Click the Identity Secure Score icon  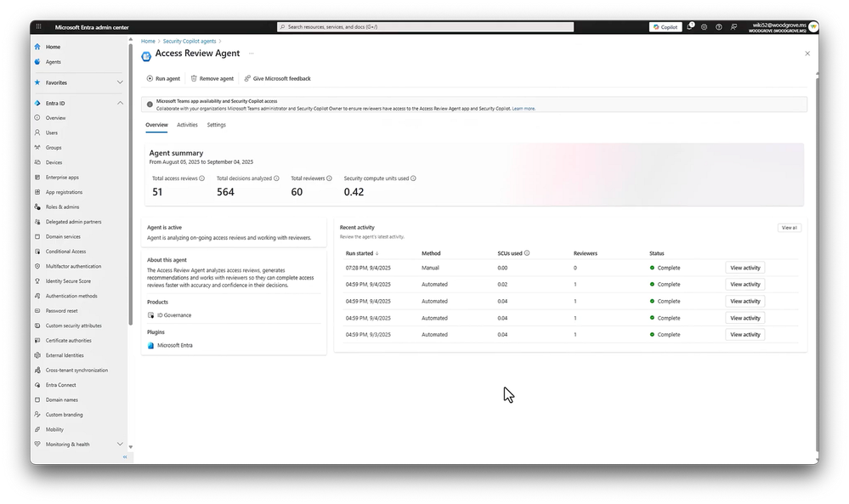(37, 281)
